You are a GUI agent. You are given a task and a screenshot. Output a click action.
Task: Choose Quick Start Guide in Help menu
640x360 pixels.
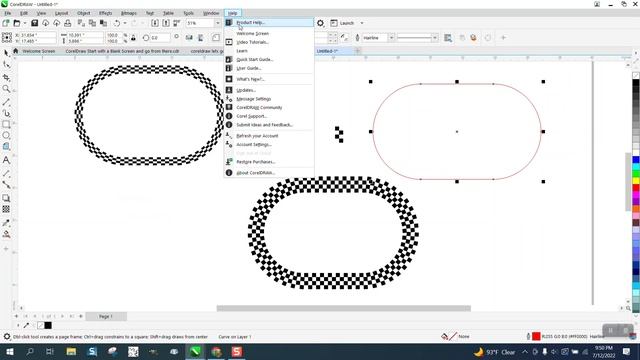click(269, 60)
